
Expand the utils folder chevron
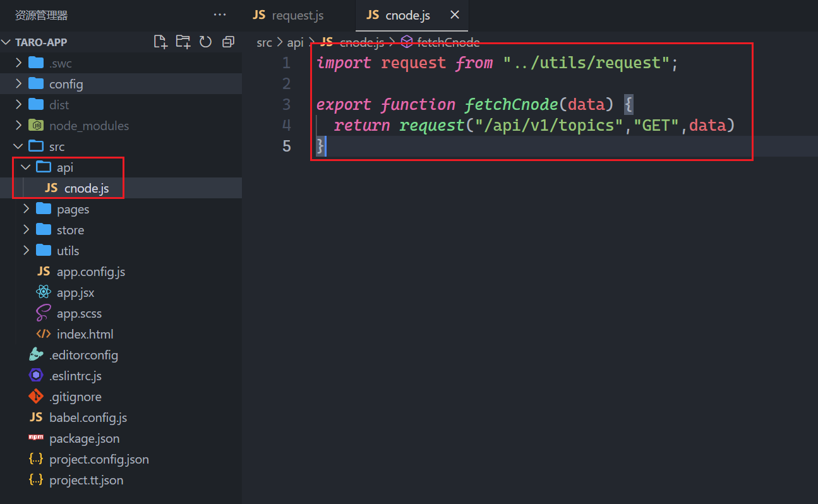26,251
